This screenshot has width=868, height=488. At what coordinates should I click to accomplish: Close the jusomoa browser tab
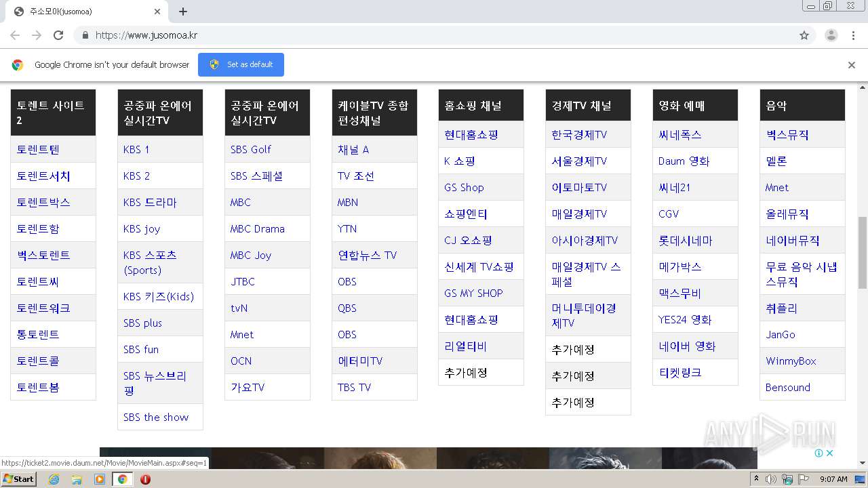[157, 12]
